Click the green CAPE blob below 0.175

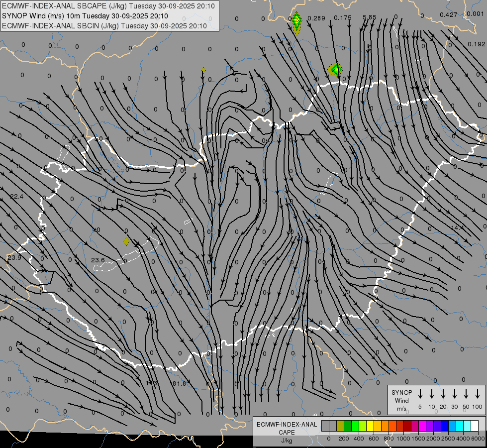(336, 70)
